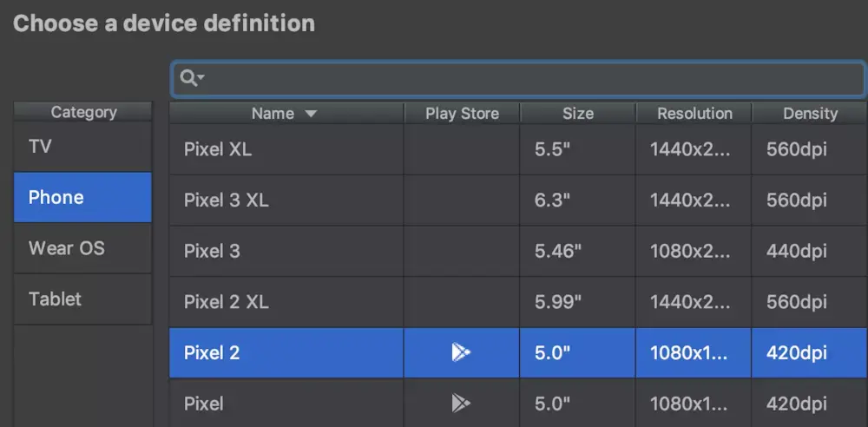Choose the original Pixel device name
Screen dimensions: 868x427
pyautogui.click(x=204, y=404)
